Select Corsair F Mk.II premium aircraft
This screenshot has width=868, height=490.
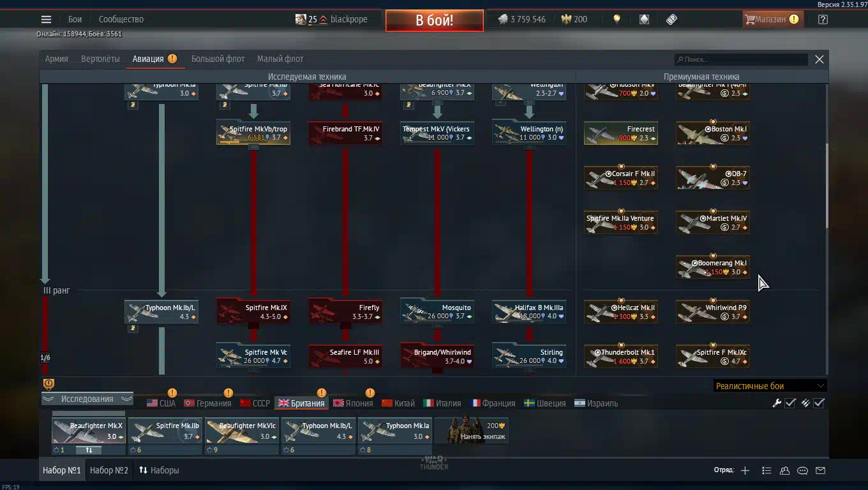pos(621,178)
